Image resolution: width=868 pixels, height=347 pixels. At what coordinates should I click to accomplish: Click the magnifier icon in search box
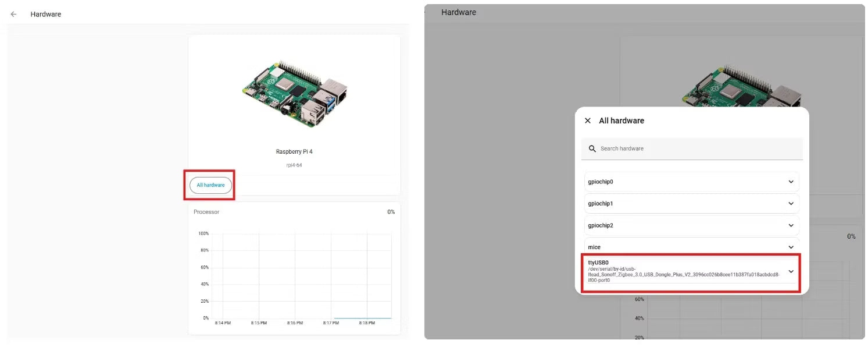(592, 148)
